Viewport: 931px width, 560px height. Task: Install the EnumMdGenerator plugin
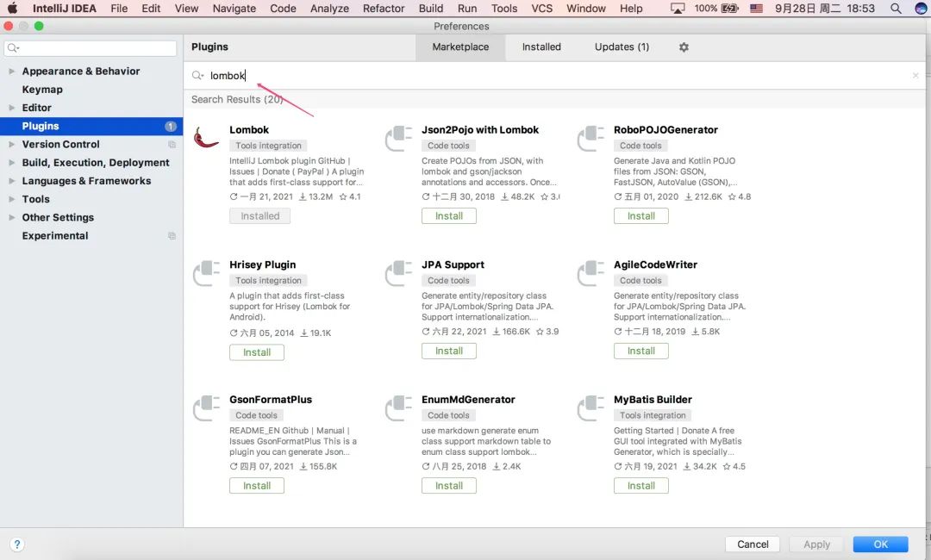tap(449, 486)
